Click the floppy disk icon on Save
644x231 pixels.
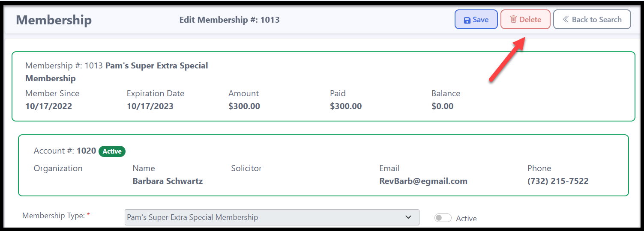pyautogui.click(x=467, y=20)
